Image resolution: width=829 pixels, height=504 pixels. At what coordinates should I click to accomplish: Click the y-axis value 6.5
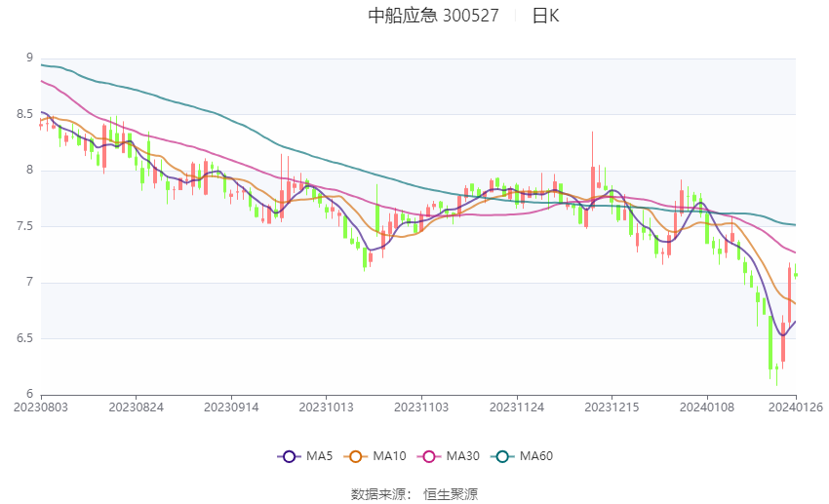[24, 338]
